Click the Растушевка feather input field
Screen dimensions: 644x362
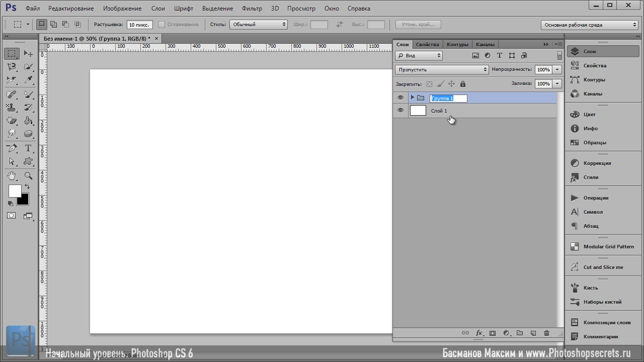coord(140,24)
